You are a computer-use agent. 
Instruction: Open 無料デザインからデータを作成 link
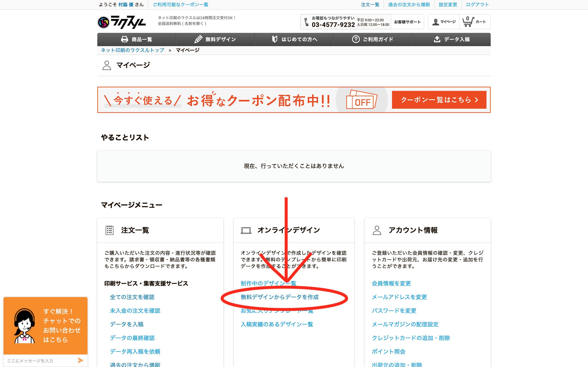tap(279, 297)
